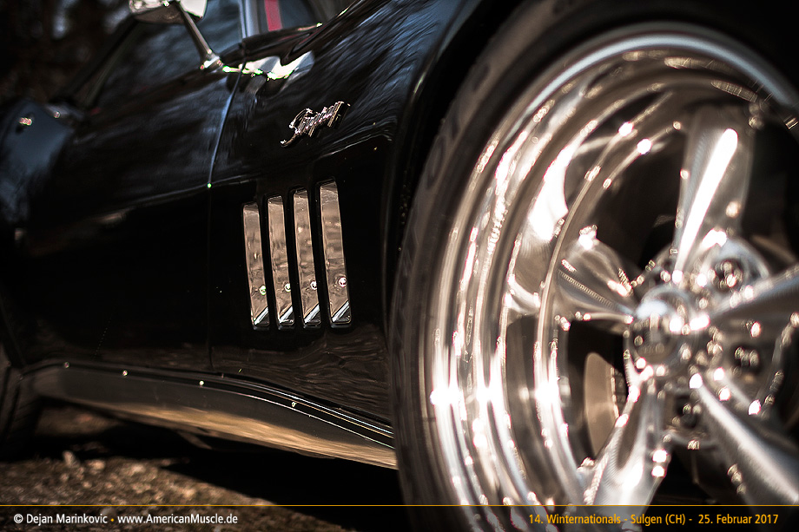Click the red stripe in the window
Viewport: 799px width, 532px height.
[275, 13]
